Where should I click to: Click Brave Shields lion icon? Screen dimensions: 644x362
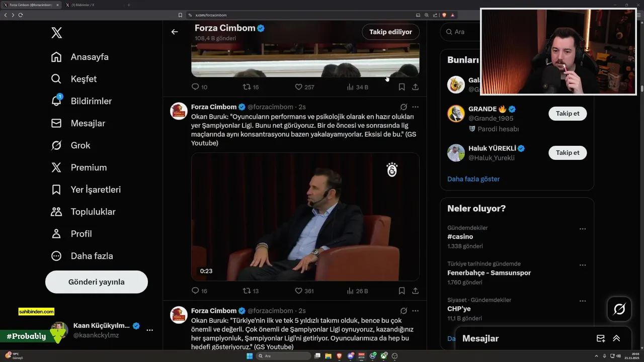[x=444, y=15]
